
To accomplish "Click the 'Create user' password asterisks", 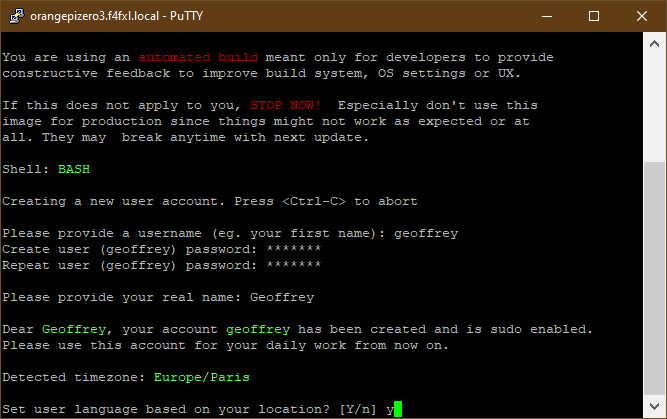I will tap(294, 248).
